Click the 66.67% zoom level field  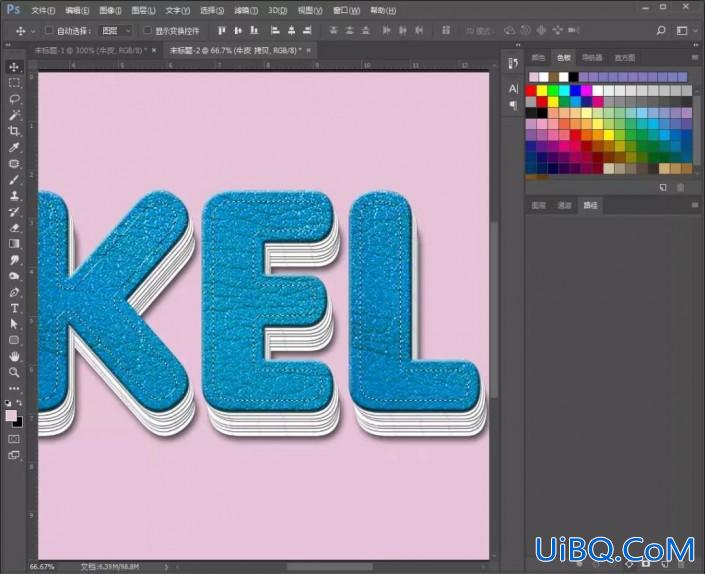coord(42,567)
